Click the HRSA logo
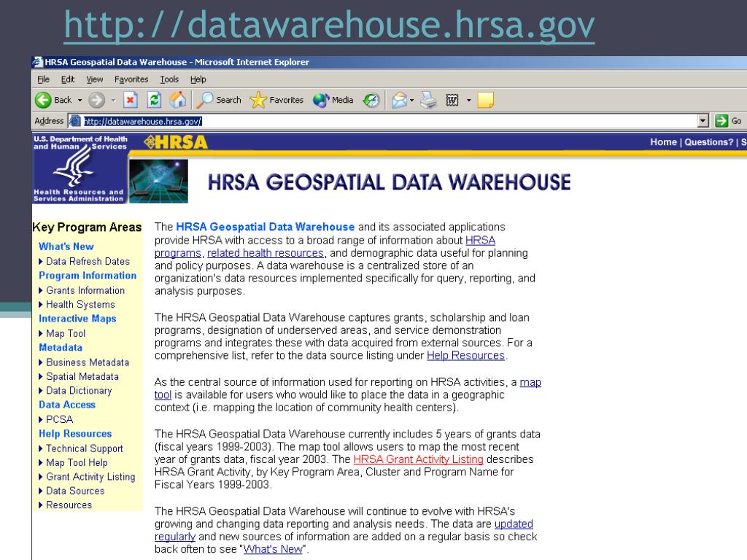This screenshot has height=560, width=747. (x=176, y=142)
